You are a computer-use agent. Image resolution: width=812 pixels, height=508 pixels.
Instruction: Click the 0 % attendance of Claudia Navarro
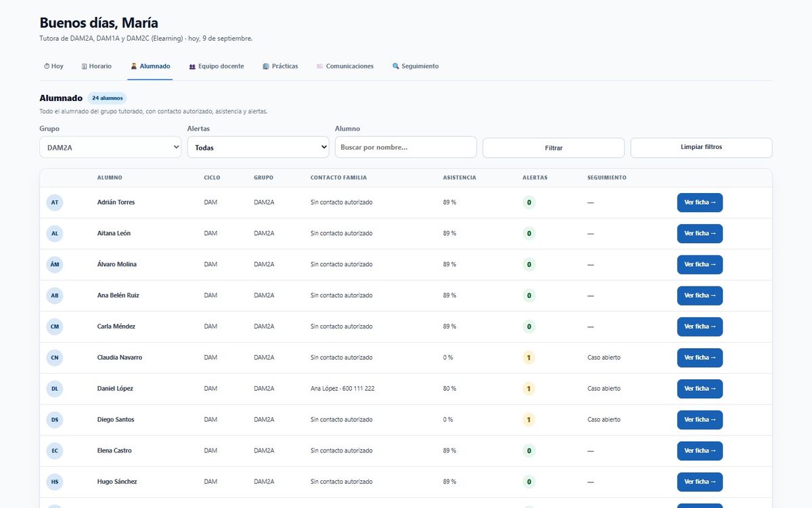pos(448,358)
